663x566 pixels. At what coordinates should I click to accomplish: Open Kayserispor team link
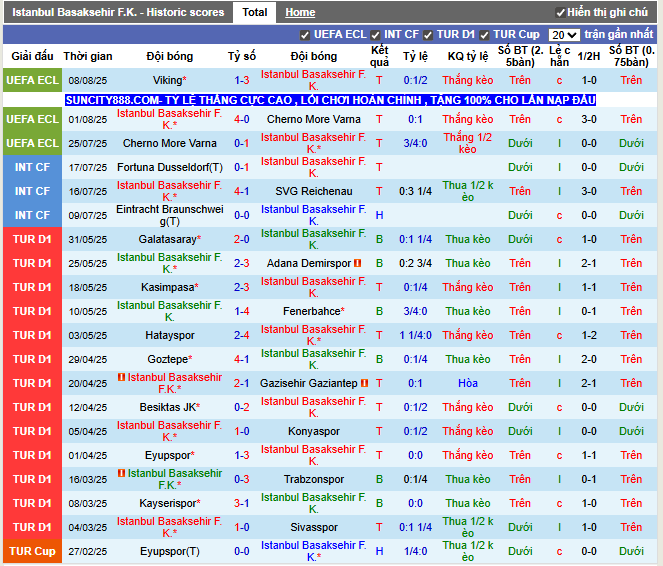click(167, 503)
